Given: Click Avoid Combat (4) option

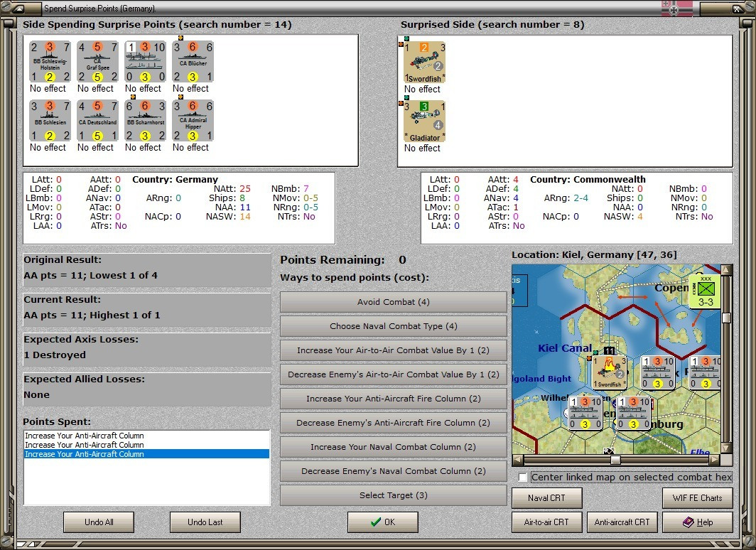Looking at the screenshot, I should [x=393, y=302].
